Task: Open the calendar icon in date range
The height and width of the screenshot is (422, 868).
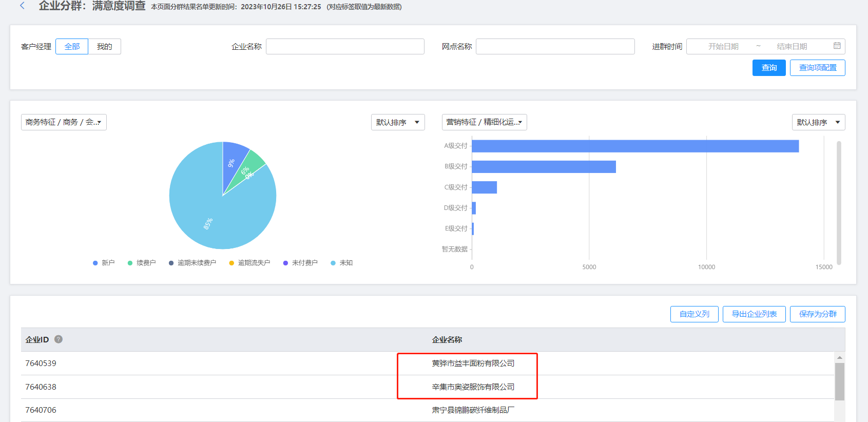Action: coord(837,46)
